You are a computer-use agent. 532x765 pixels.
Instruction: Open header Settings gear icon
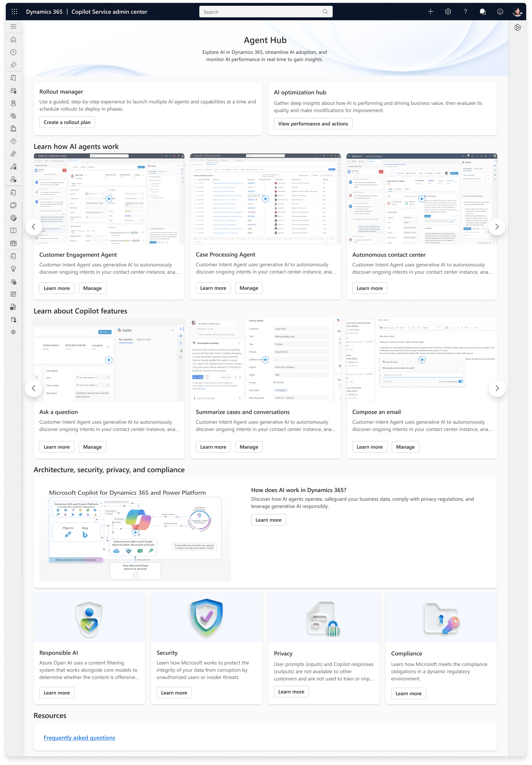point(448,12)
